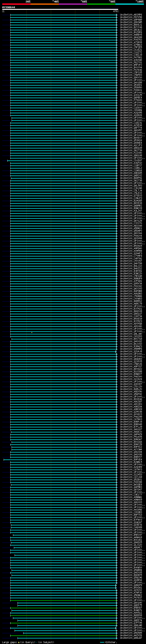Image resolution: width=146 pixels, height=644 pixels.
Task: Select hit label UniRef100_C4JE21
Action: [131, 50]
